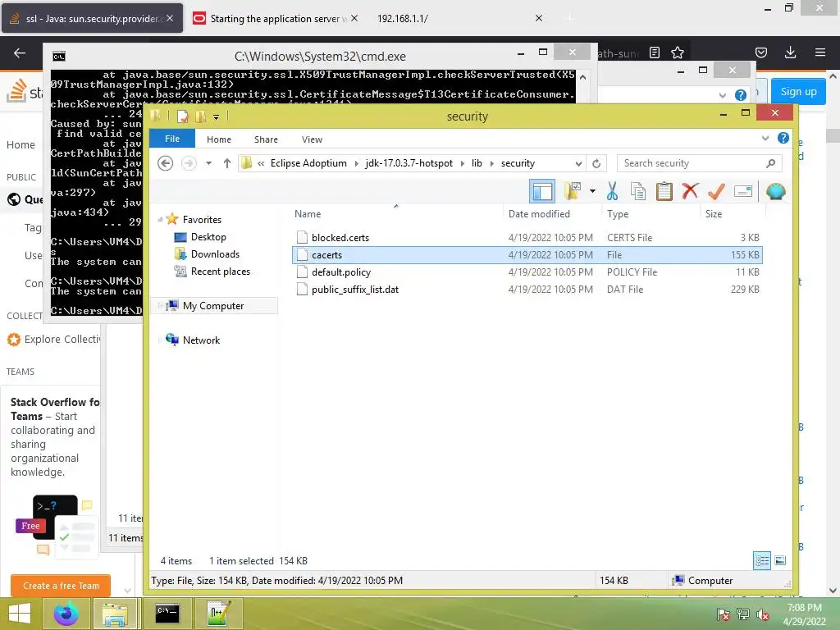Click the red X Delete icon
The height and width of the screenshot is (630, 840).
690,191
